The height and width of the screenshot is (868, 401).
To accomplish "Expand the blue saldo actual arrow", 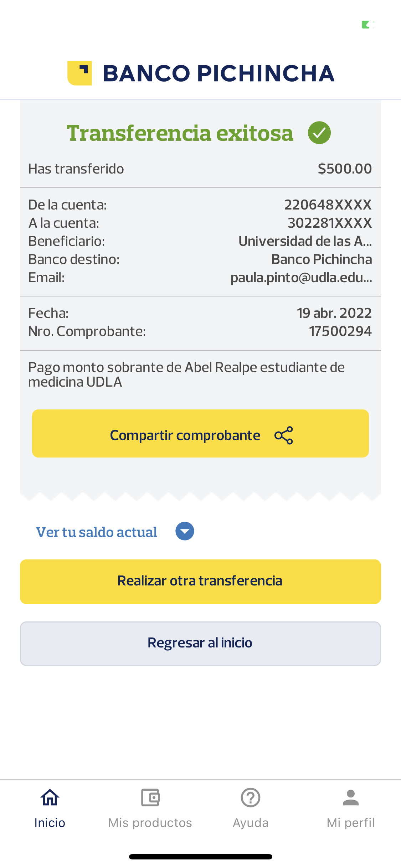I will point(185,531).
